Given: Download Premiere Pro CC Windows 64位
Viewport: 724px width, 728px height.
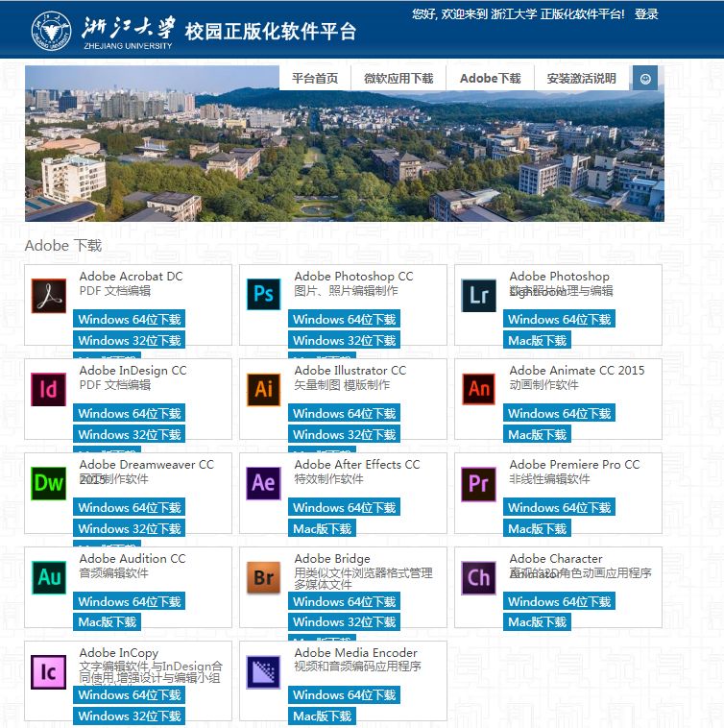Looking at the screenshot, I should pyautogui.click(x=559, y=507).
